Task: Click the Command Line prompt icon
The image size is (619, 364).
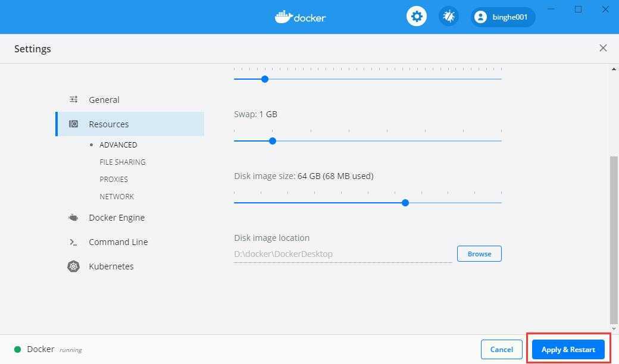Action: [x=73, y=242]
